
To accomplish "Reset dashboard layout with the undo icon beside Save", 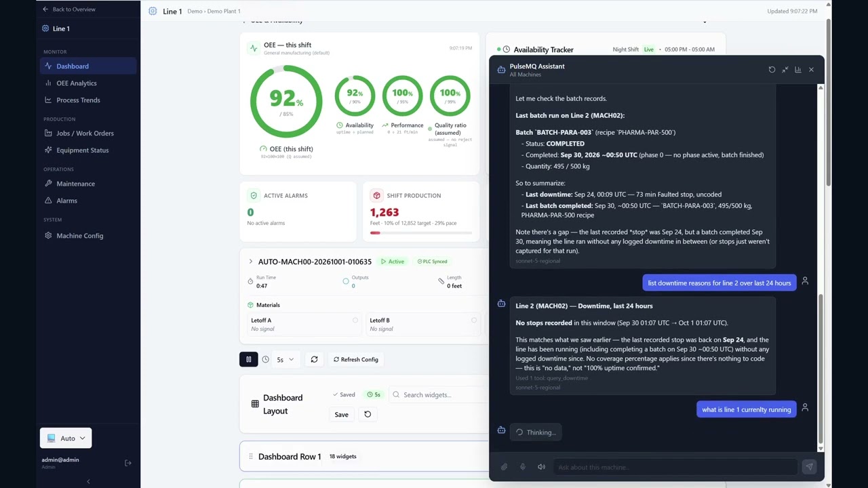I will (x=368, y=414).
